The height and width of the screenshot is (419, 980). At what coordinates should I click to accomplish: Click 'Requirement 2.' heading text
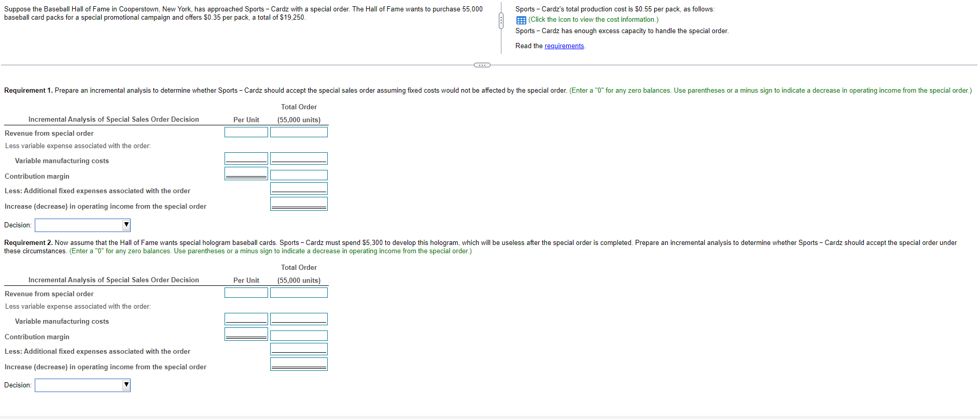click(29, 243)
